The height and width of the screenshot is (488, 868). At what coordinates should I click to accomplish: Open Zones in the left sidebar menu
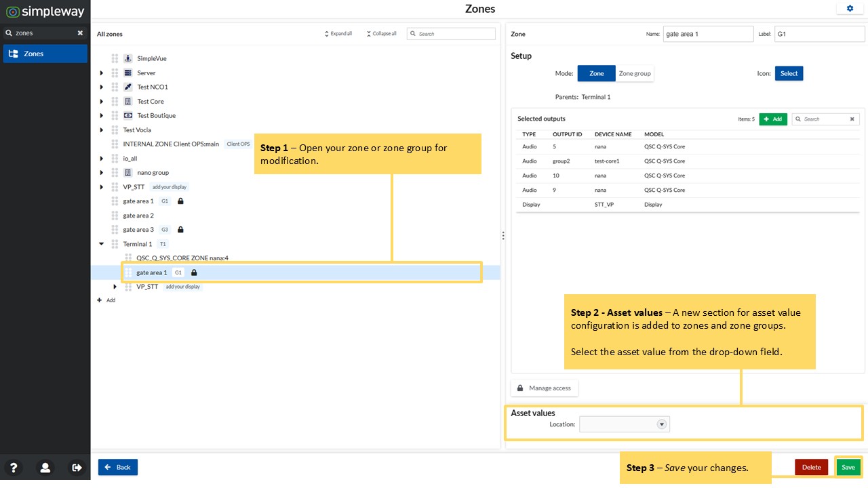[45, 54]
